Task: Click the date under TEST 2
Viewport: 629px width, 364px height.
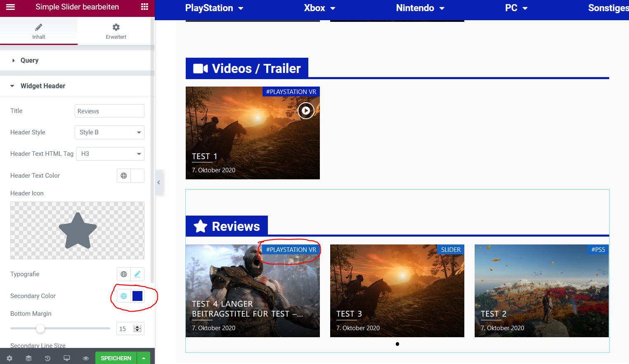Action: (502, 328)
